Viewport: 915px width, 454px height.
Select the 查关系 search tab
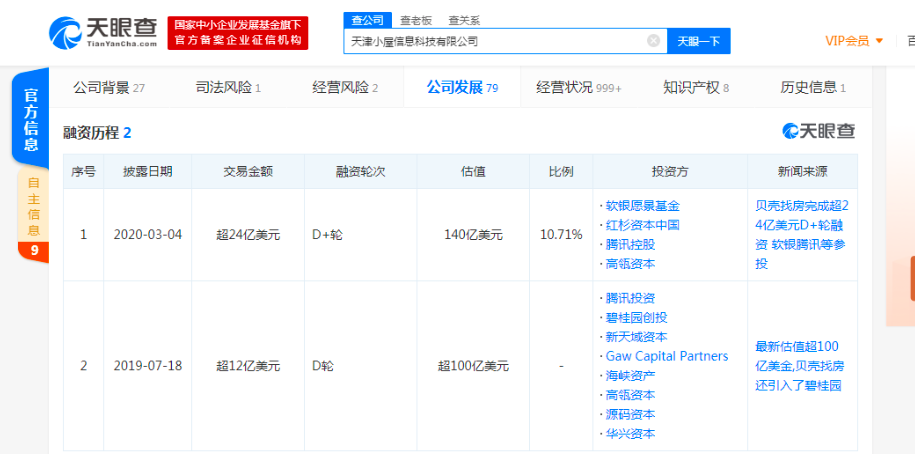click(x=465, y=20)
